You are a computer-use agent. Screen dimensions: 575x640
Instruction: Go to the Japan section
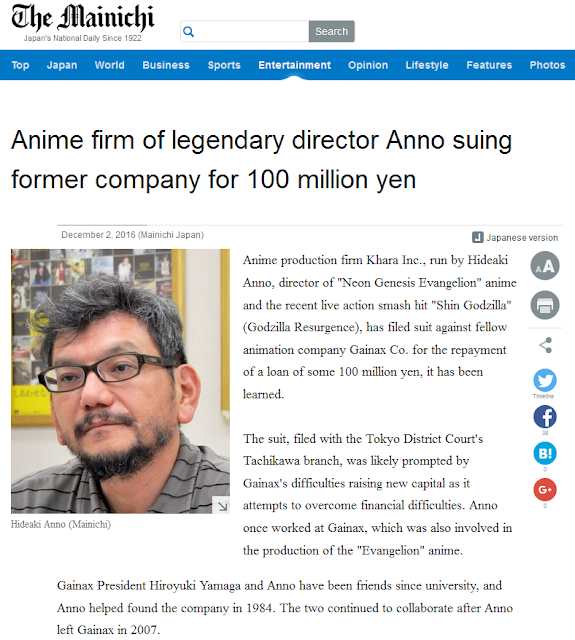[x=62, y=65]
